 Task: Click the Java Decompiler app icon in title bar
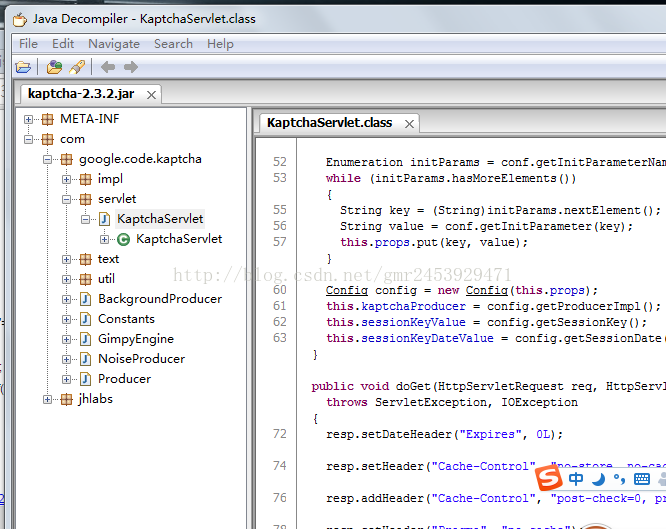click(20, 19)
